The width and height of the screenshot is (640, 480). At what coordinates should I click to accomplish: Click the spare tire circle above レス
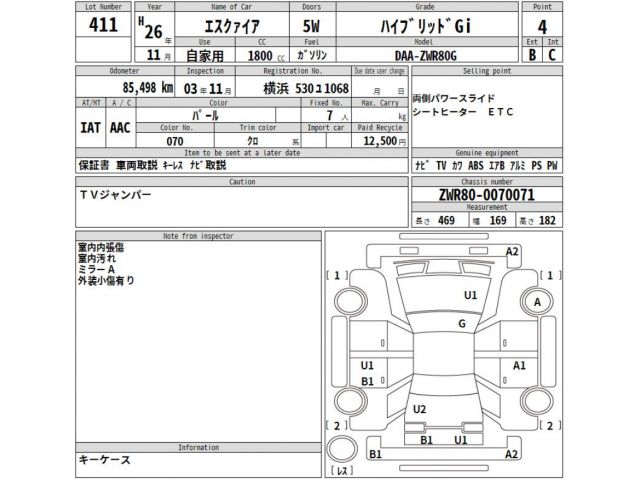(342, 449)
